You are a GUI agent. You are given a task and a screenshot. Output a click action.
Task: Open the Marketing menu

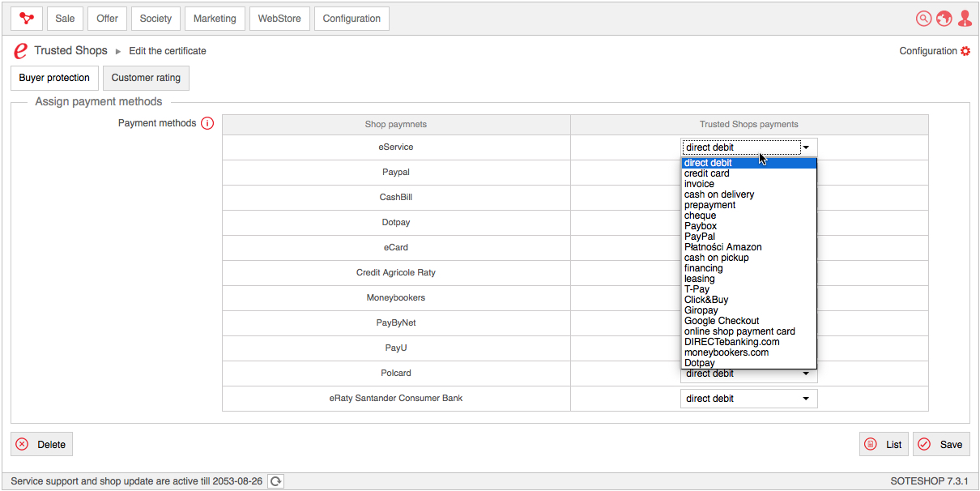coord(215,19)
